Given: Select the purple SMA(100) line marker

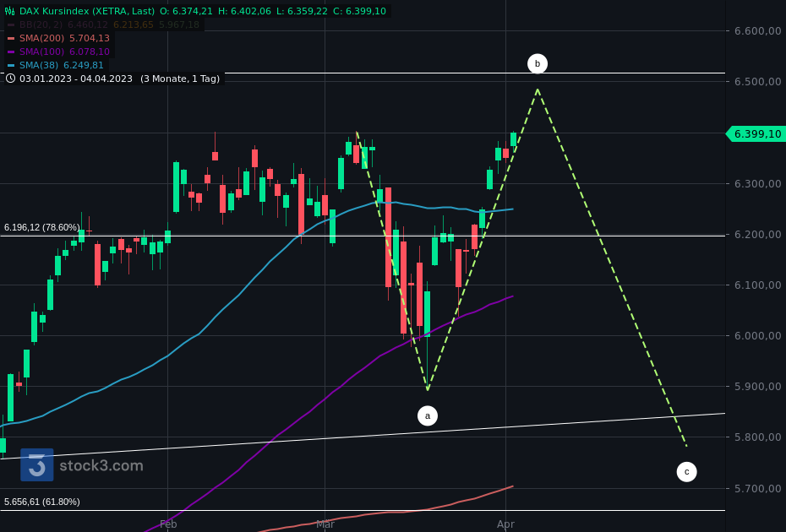Looking at the screenshot, I should 12,52.
